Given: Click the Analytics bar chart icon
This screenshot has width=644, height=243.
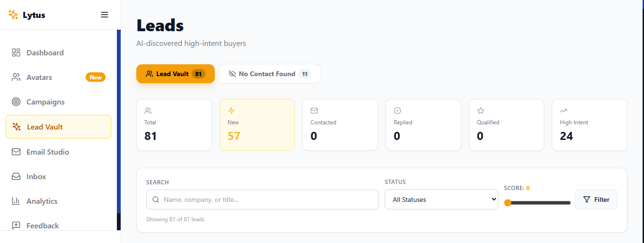Looking at the screenshot, I should [x=16, y=201].
